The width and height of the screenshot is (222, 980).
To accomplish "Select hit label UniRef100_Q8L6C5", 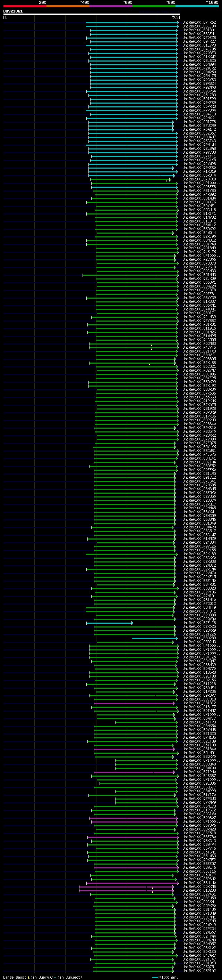I will click(x=199, y=60).
